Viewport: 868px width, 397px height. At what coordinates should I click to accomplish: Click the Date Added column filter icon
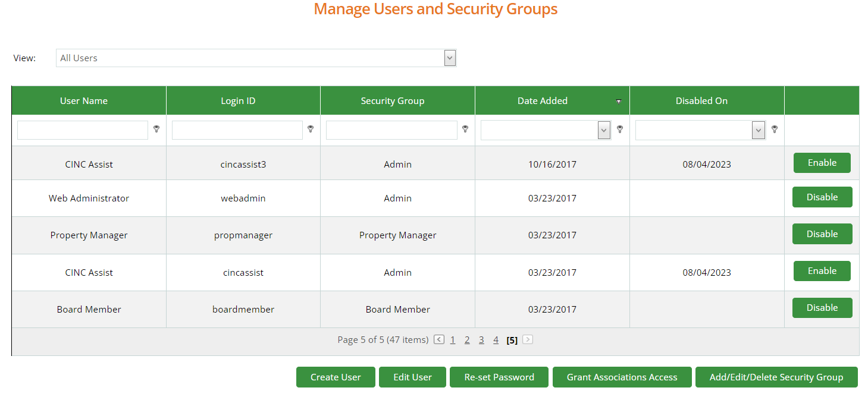pyautogui.click(x=620, y=129)
